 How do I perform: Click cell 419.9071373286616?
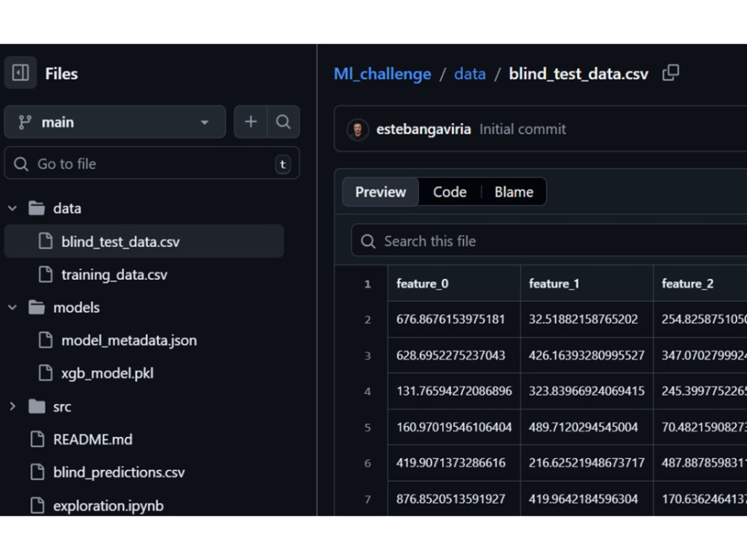point(454,463)
